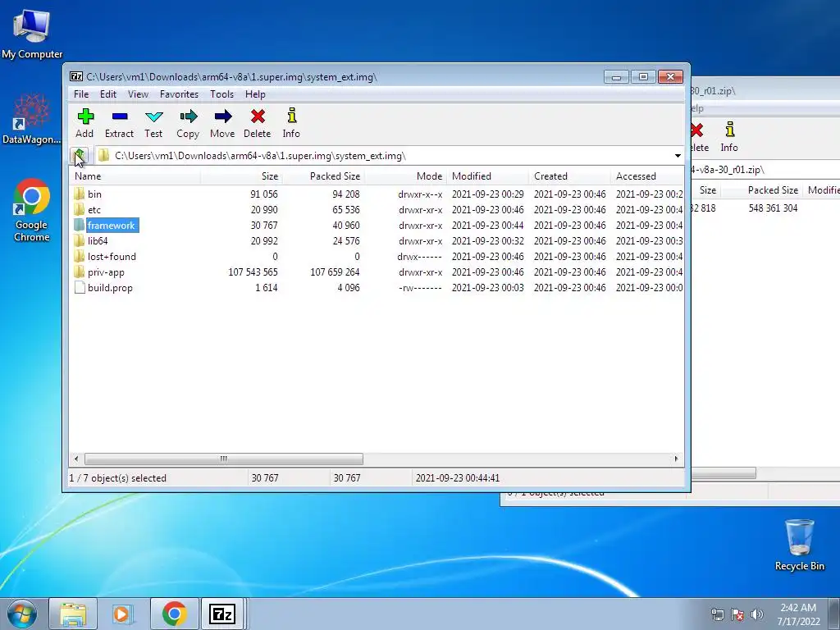Click 548 361 304 in background window
Image resolution: width=840 pixels, height=630 pixels.
pos(773,208)
